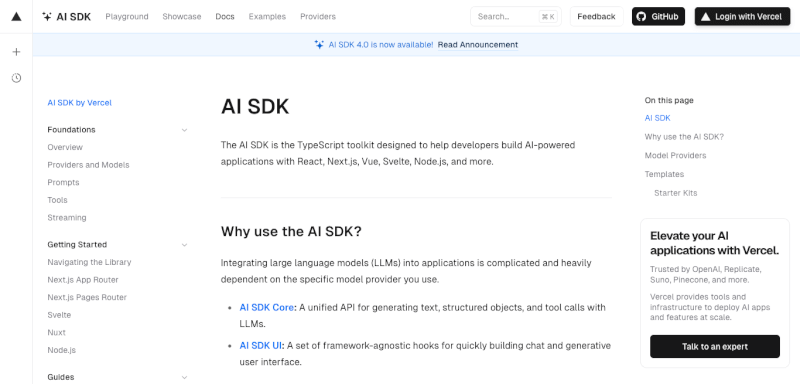Click the AI SDK sparkle logo
The width and height of the screenshot is (800, 384).
pos(47,16)
